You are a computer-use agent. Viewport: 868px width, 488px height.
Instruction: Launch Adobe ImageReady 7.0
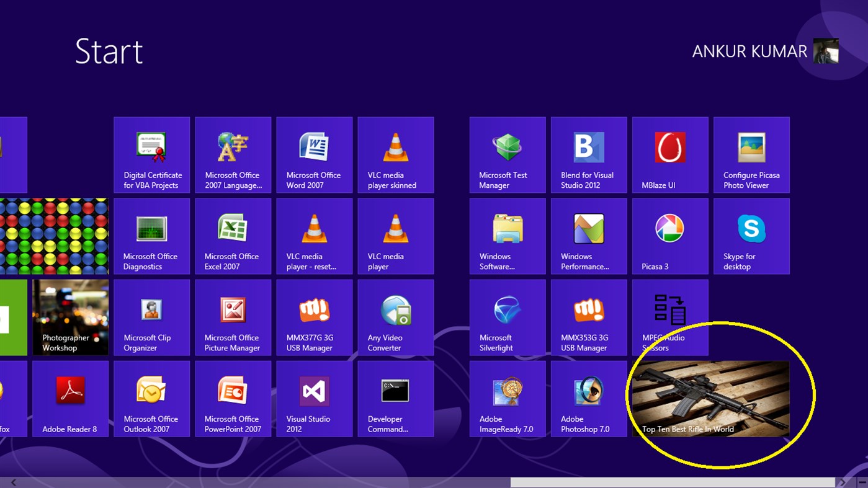point(508,399)
